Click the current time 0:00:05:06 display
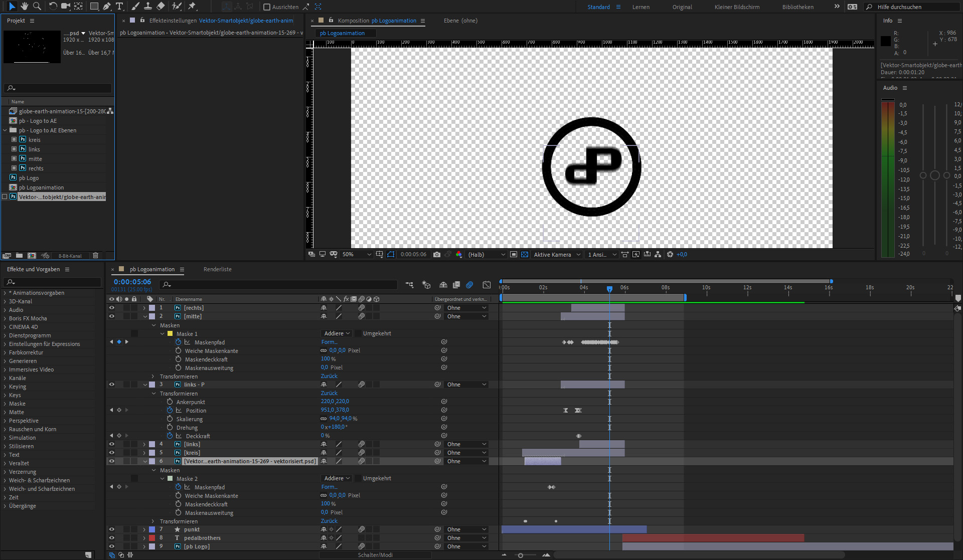This screenshot has width=963, height=560. (132, 282)
